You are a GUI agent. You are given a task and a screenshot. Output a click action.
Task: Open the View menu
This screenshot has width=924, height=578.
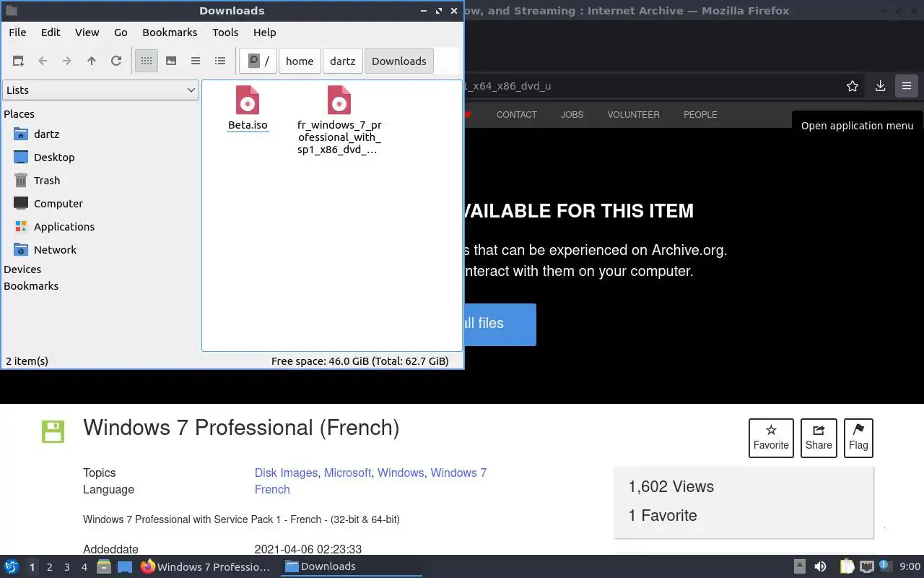87,33
